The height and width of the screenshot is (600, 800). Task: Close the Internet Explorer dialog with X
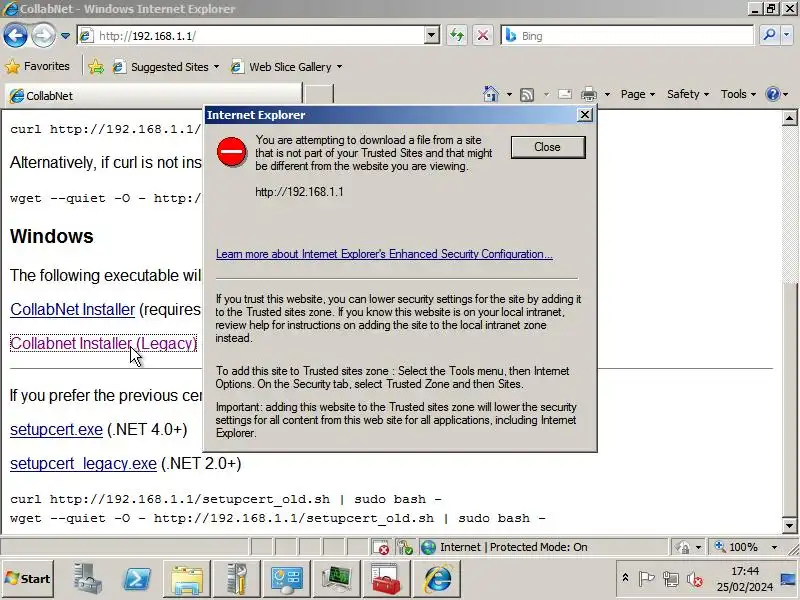pyautogui.click(x=585, y=115)
